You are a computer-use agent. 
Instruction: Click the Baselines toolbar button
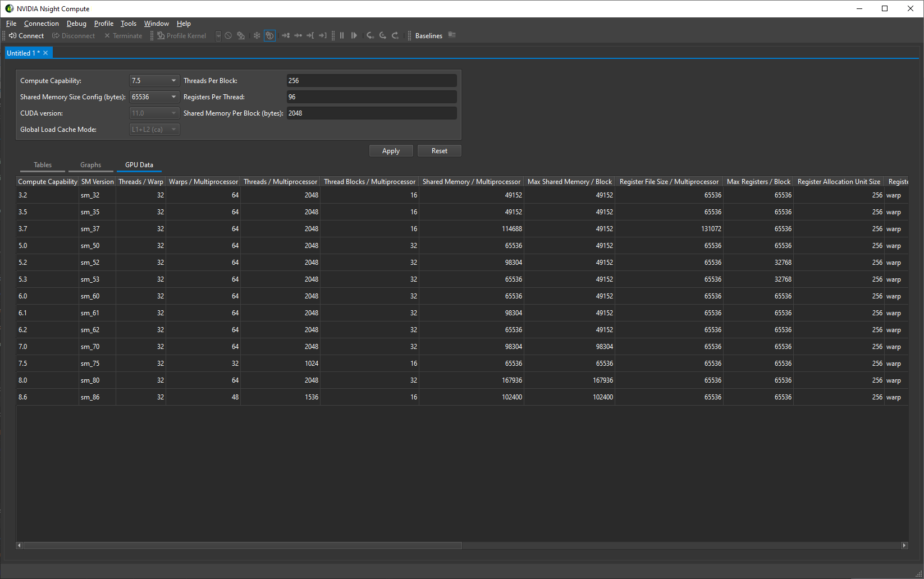[429, 35]
